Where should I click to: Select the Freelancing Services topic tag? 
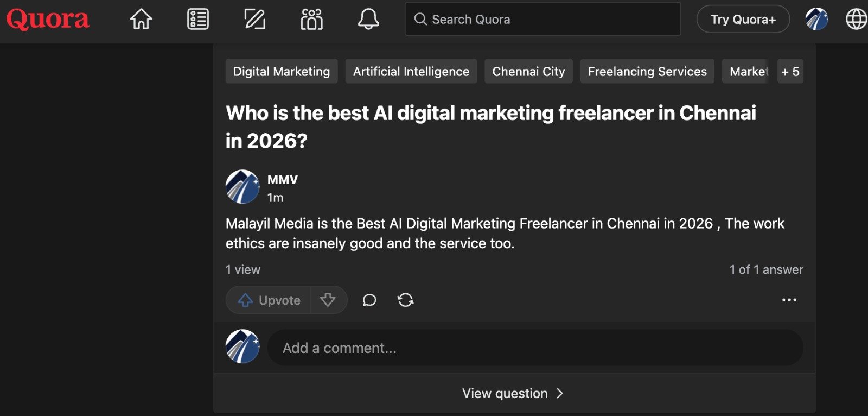tap(647, 71)
